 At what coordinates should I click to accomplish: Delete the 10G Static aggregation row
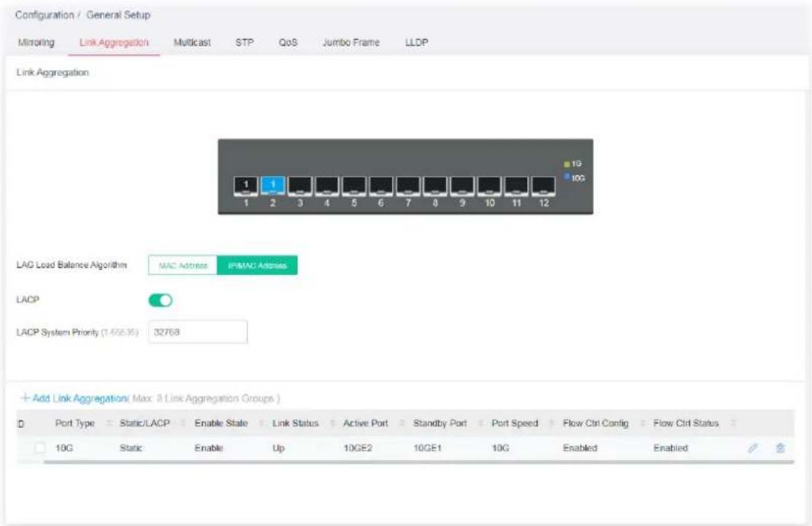[x=780, y=447]
